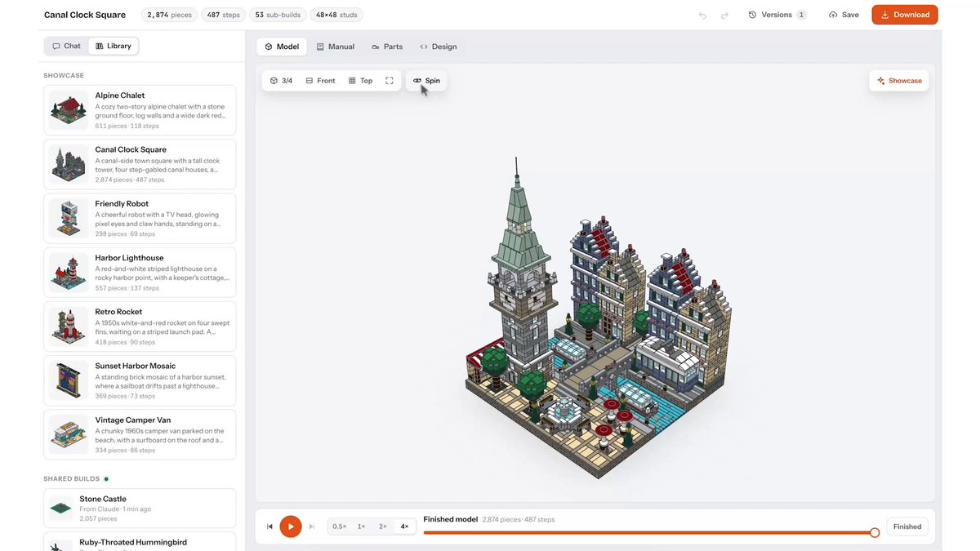
Task: Save the build to cloud
Action: (x=844, y=15)
